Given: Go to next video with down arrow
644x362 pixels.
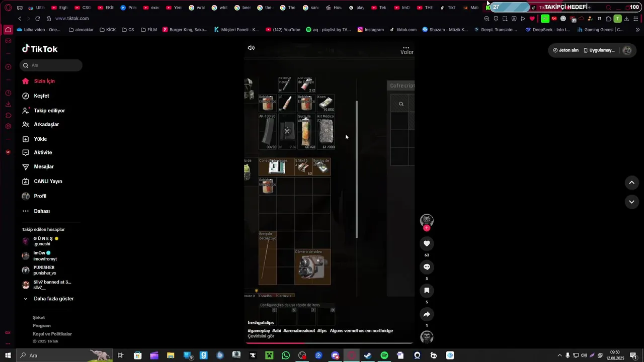Looking at the screenshot, I should 632,202.
